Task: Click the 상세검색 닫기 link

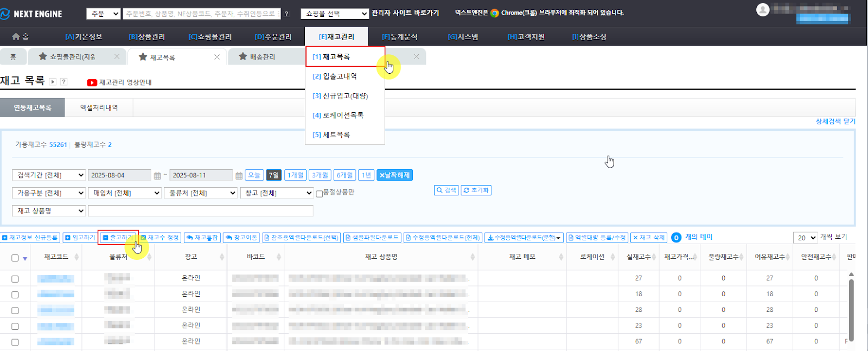Action: tap(835, 122)
